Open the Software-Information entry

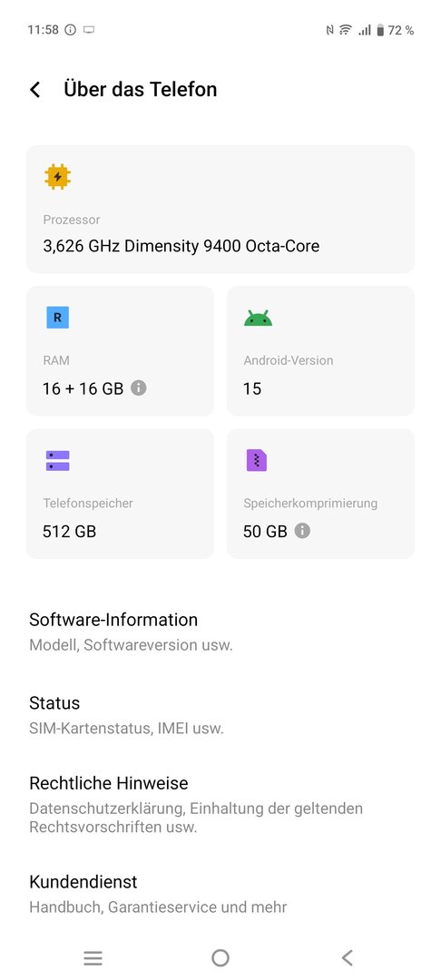pos(220,632)
